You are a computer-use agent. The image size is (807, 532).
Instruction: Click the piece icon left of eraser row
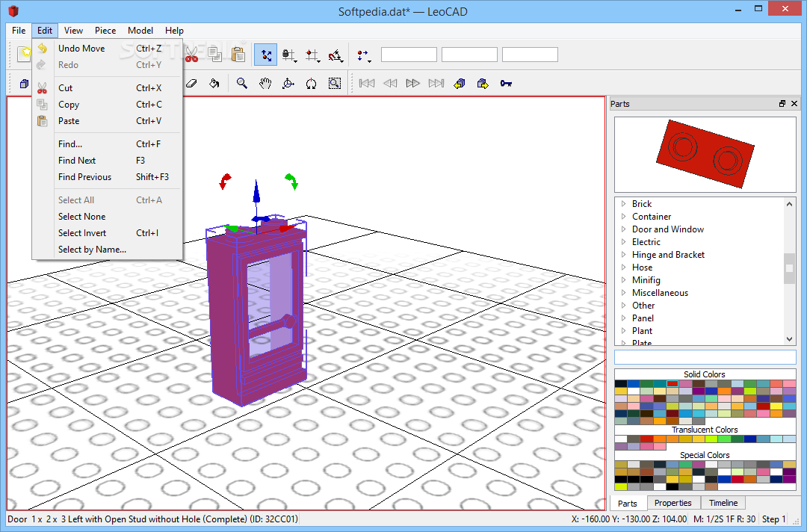[24, 84]
